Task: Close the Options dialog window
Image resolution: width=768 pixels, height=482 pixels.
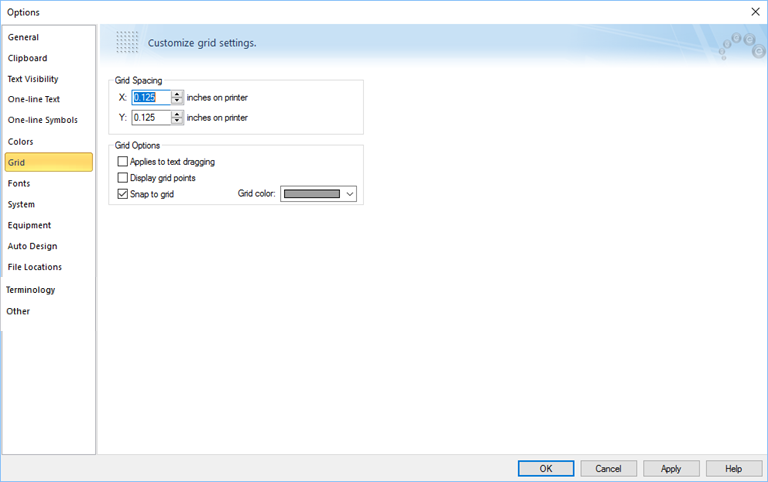Action: (x=755, y=11)
